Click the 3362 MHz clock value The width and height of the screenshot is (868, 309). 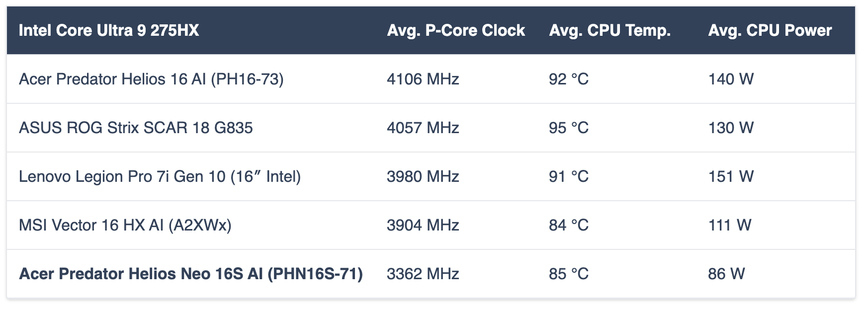pyautogui.click(x=423, y=274)
